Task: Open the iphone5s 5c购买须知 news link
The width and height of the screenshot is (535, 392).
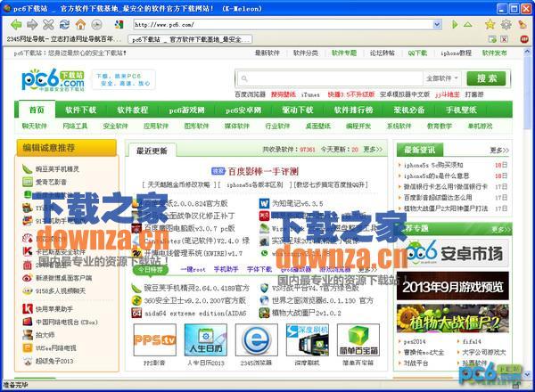Action: click(x=433, y=166)
